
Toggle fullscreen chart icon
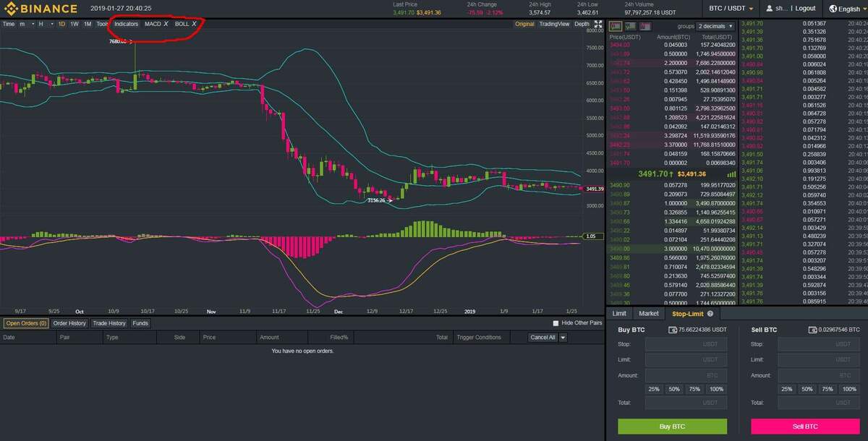click(x=598, y=24)
